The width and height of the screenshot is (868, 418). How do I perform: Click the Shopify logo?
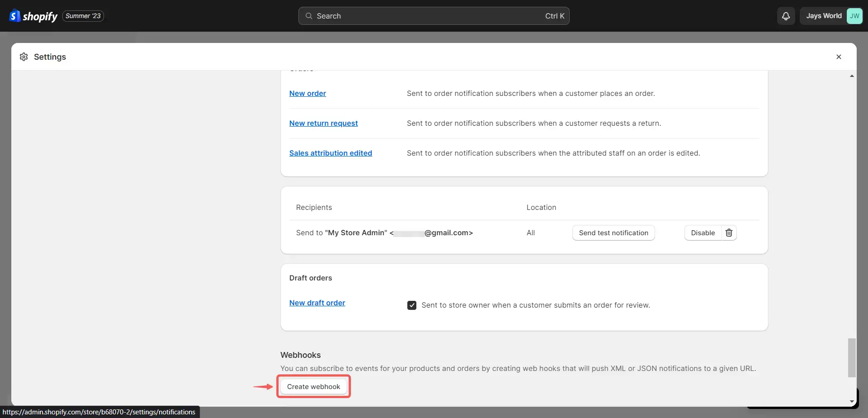click(x=33, y=16)
